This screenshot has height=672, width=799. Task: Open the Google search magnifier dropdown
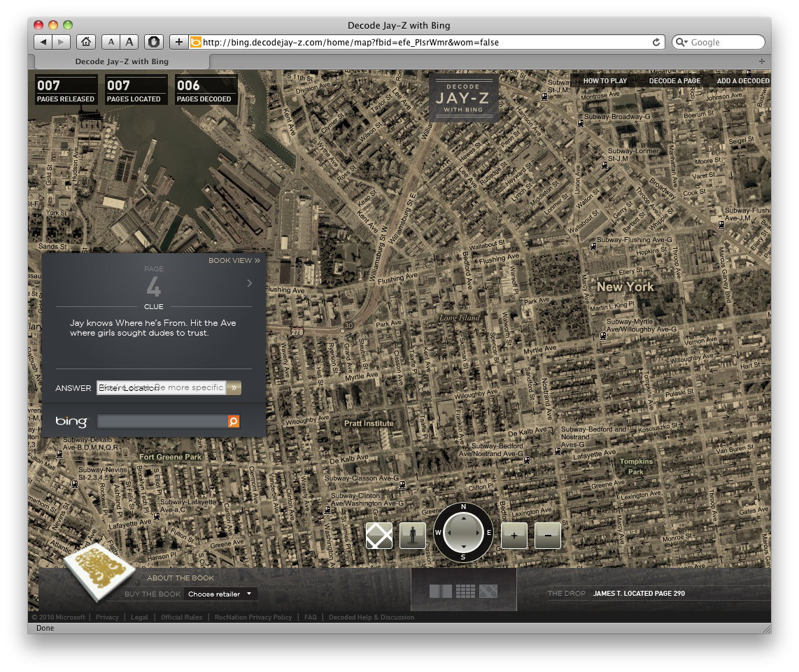tap(681, 42)
